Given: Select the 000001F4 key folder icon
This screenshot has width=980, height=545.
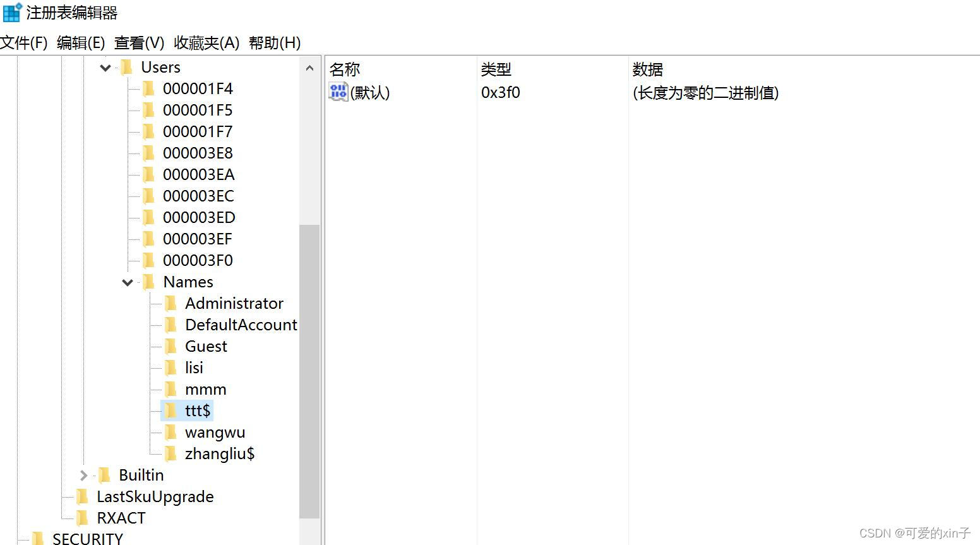Looking at the screenshot, I should tap(148, 88).
